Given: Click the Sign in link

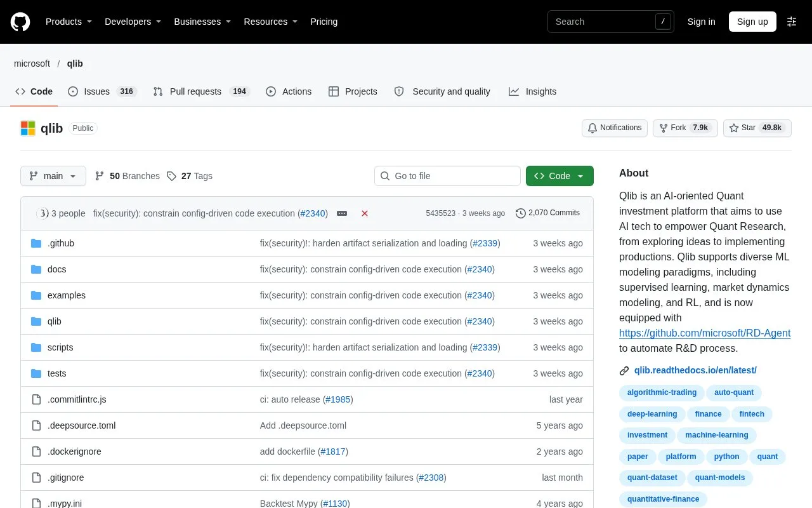Looking at the screenshot, I should (701, 22).
